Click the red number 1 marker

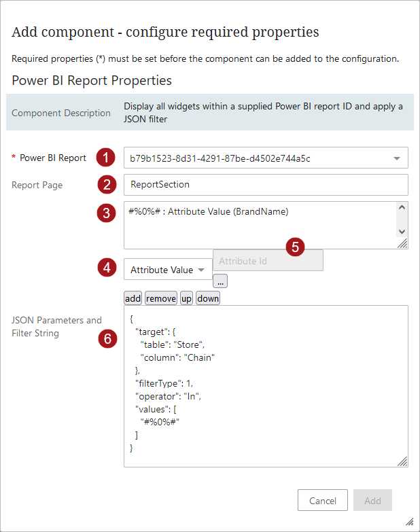(105, 158)
